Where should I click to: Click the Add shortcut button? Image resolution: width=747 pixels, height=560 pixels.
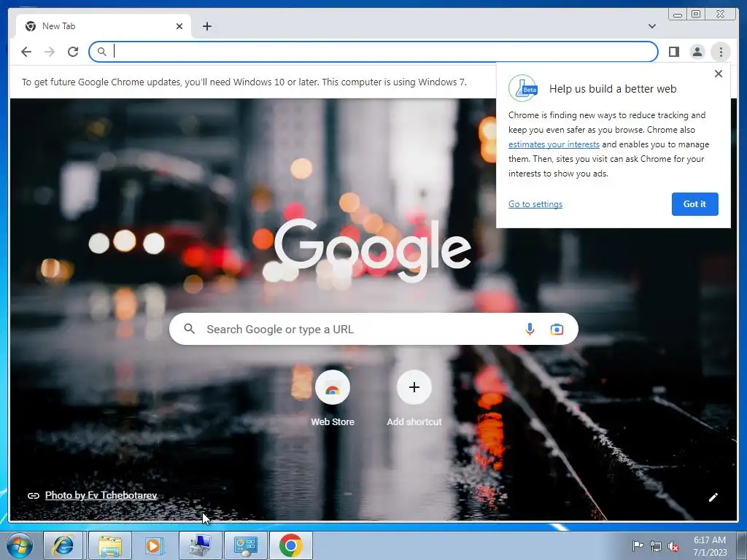pyautogui.click(x=414, y=398)
